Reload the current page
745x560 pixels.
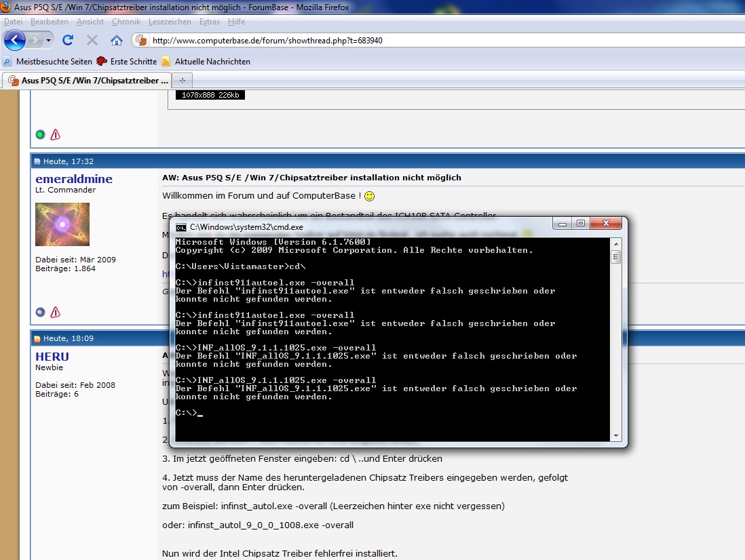[x=68, y=41]
